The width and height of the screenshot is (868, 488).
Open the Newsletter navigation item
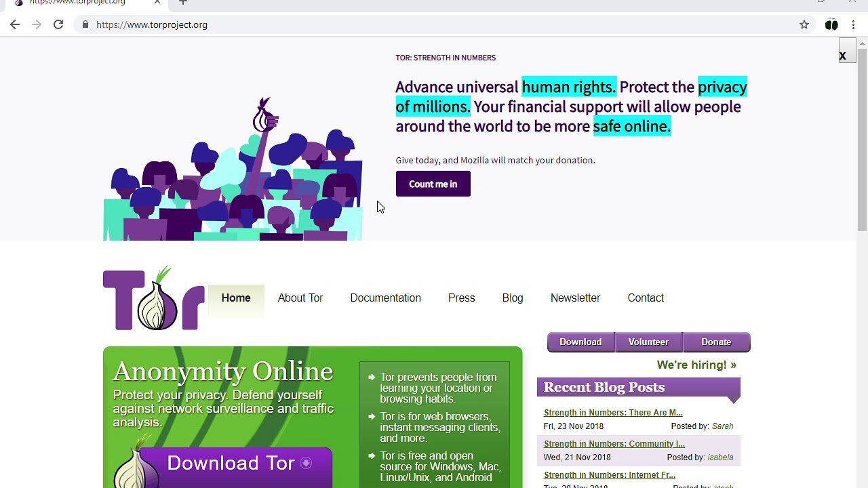575,298
